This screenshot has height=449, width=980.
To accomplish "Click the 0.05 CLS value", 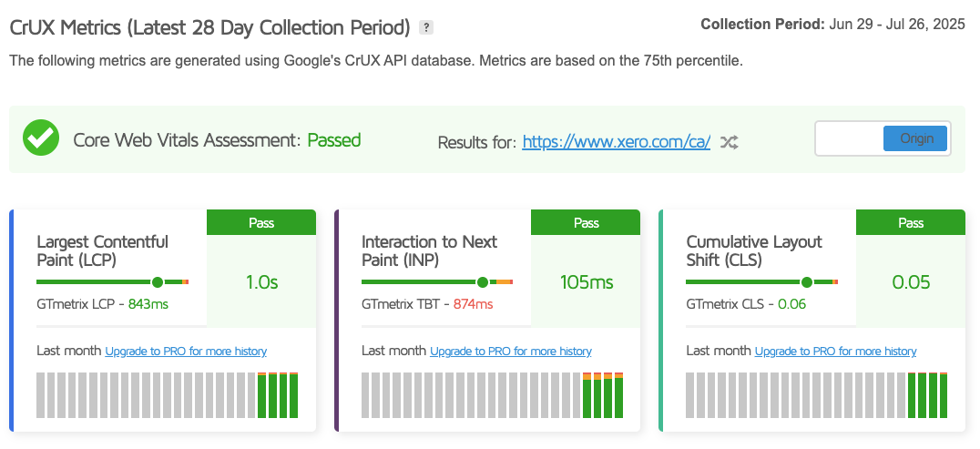I will coord(912,282).
